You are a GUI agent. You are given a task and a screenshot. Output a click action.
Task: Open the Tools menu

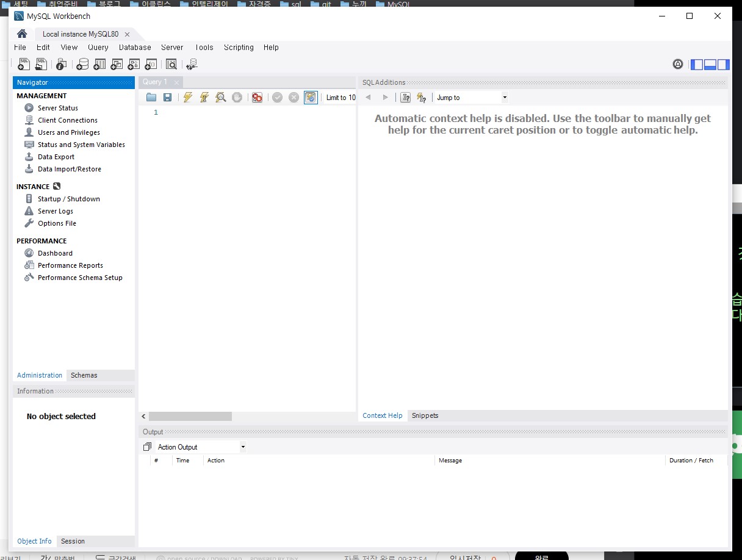(204, 48)
